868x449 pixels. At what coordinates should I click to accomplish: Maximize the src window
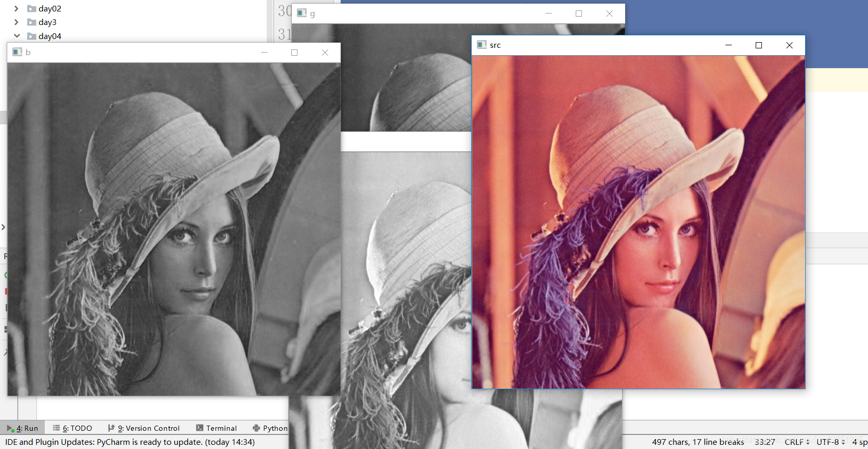759,45
